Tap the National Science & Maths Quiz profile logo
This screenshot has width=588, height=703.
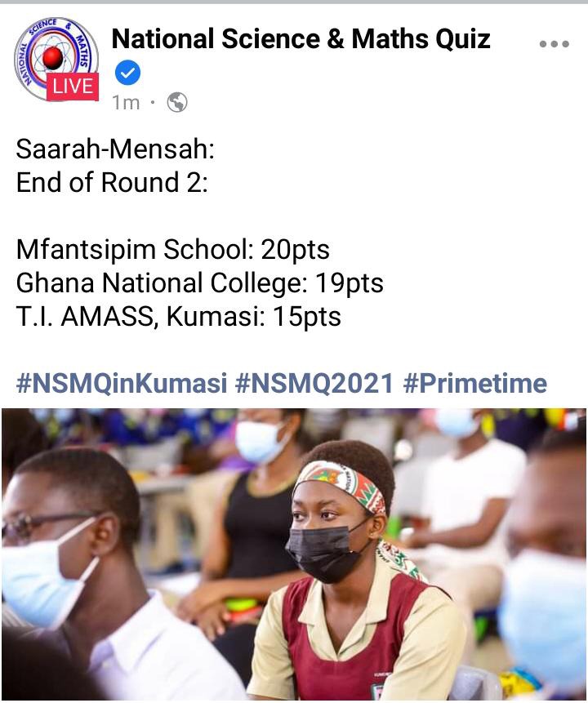tap(56, 59)
